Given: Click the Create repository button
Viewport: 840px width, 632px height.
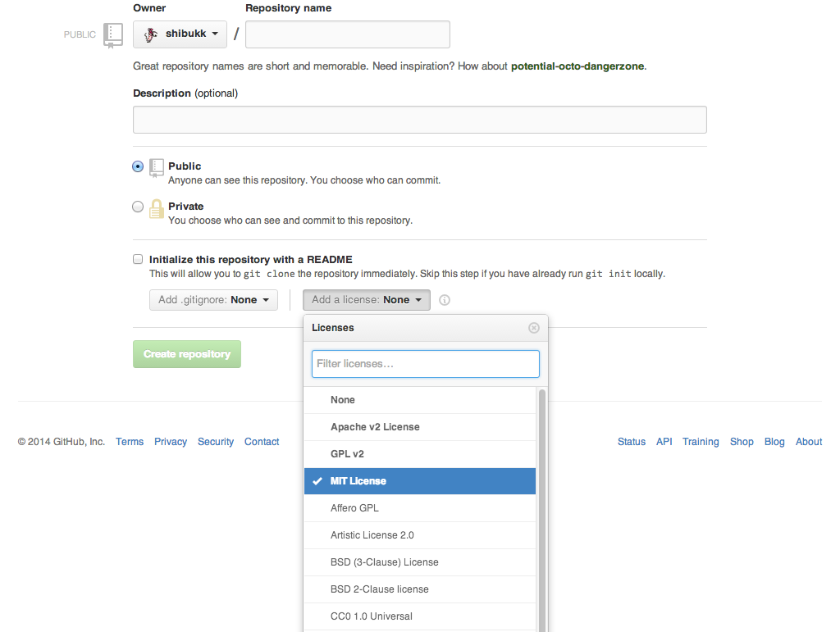Looking at the screenshot, I should click(187, 354).
